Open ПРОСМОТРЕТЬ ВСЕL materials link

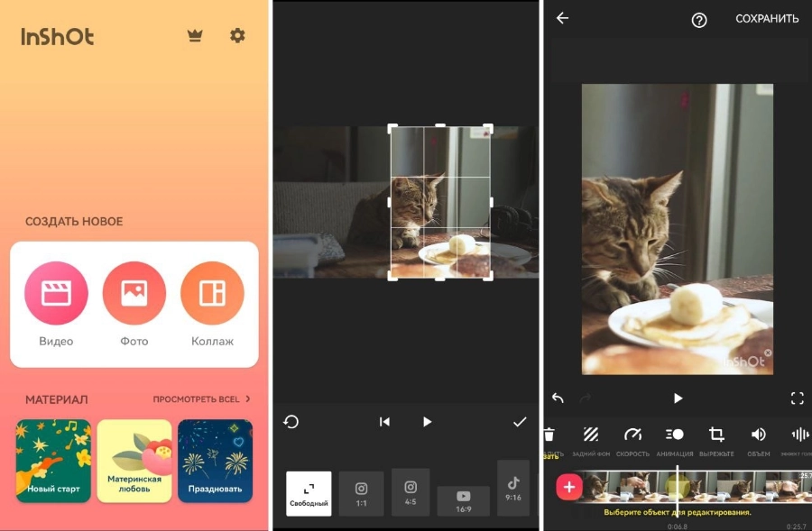pyautogui.click(x=196, y=399)
